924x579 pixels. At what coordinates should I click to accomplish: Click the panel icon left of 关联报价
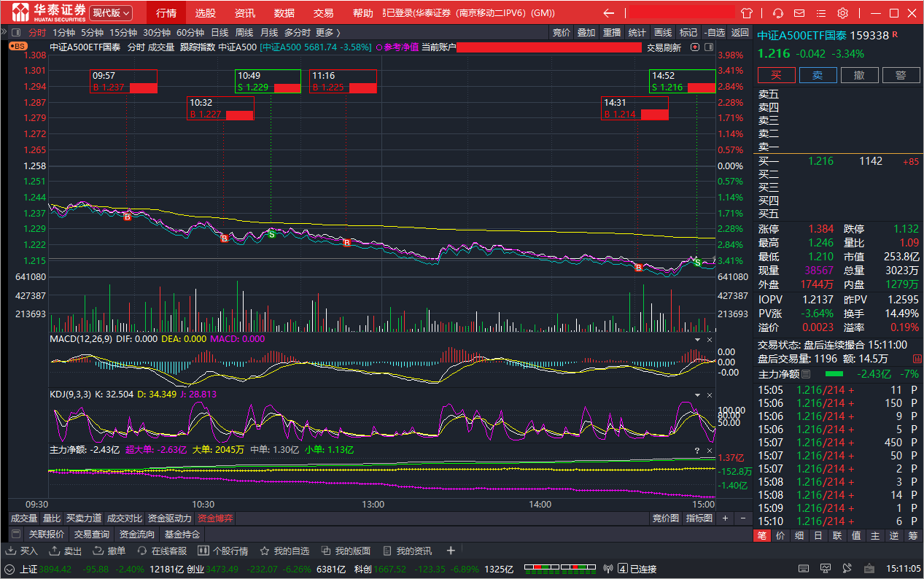(x=16, y=534)
